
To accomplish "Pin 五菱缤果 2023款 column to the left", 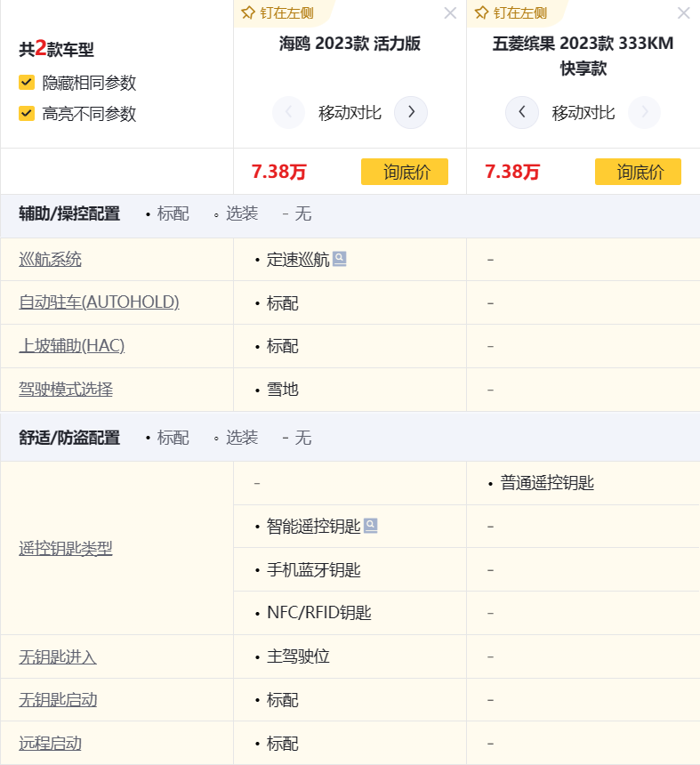I will point(511,12).
